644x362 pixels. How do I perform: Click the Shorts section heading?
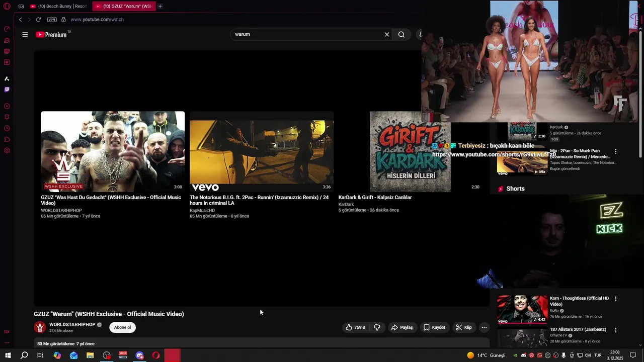coord(515,189)
